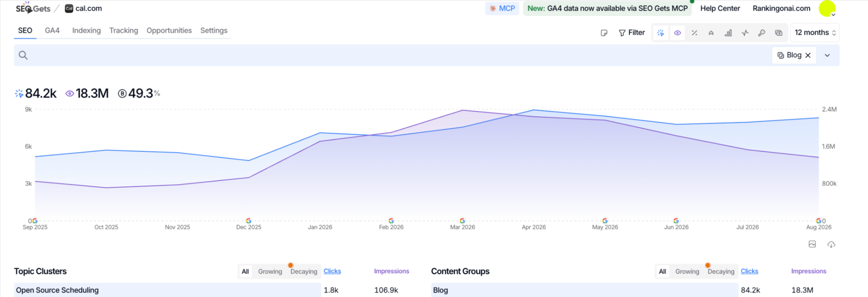The height and width of the screenshot is (297, 868).
Task: Click the 49.3% branded share total
Action: coord(139,93)
